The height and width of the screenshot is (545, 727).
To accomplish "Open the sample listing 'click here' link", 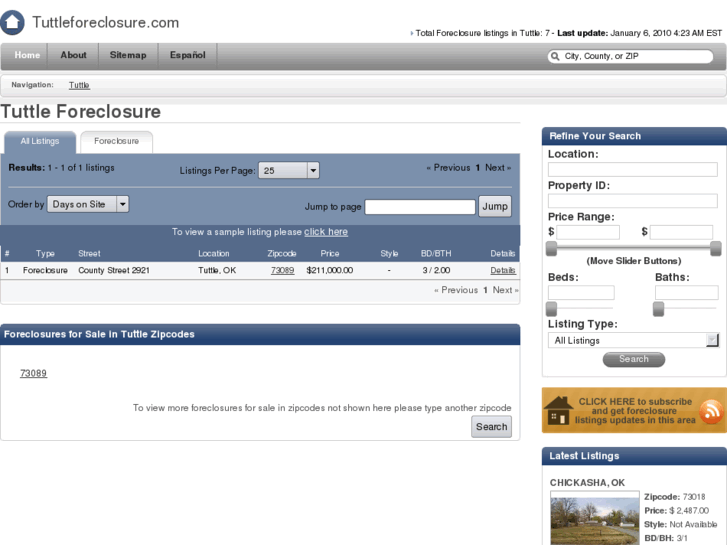I will click(325, 232).
